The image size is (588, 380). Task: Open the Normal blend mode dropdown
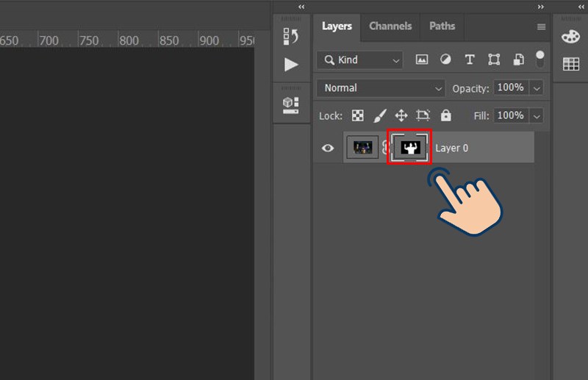[x=381, y=88]
